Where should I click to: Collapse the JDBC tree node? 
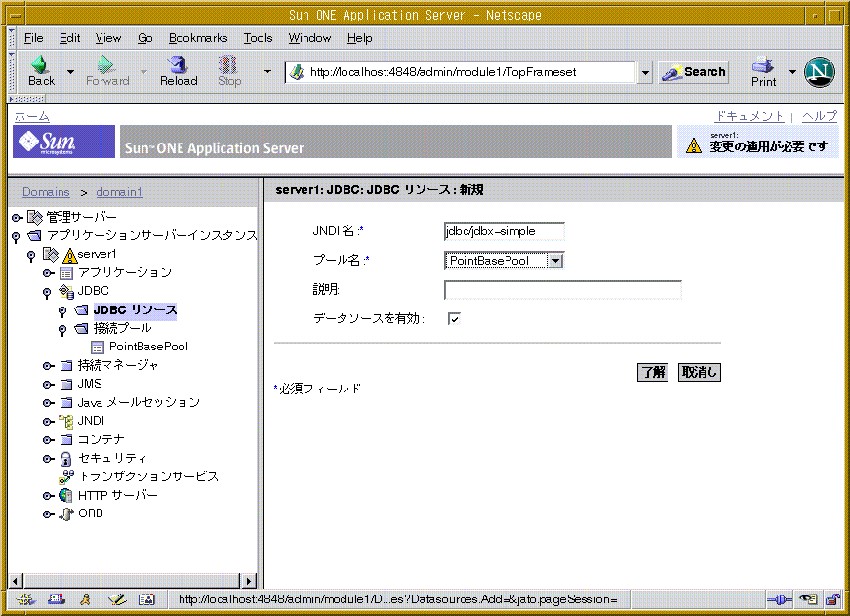pyautogui.click(x=47, y=293)
